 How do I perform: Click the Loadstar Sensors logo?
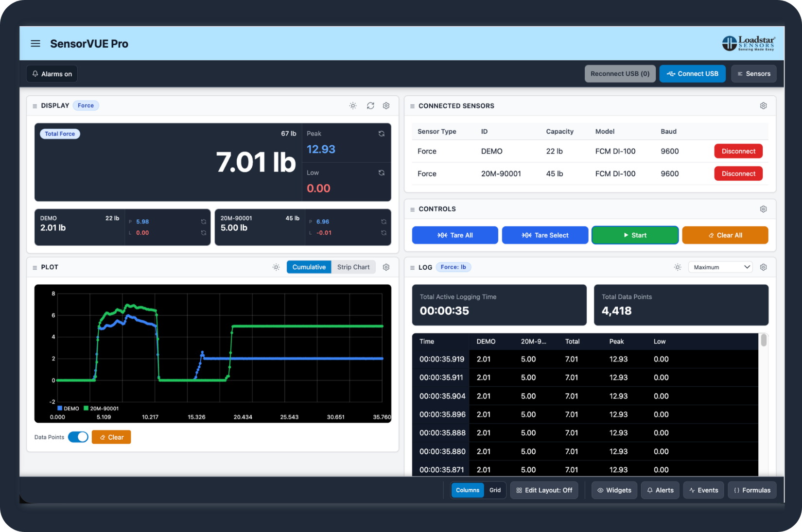click(749, 43)
